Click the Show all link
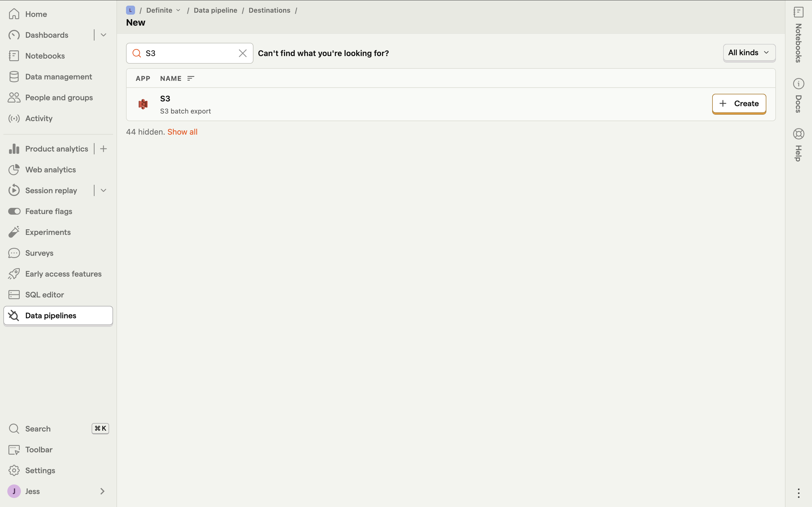 click(x=182, y=132)
